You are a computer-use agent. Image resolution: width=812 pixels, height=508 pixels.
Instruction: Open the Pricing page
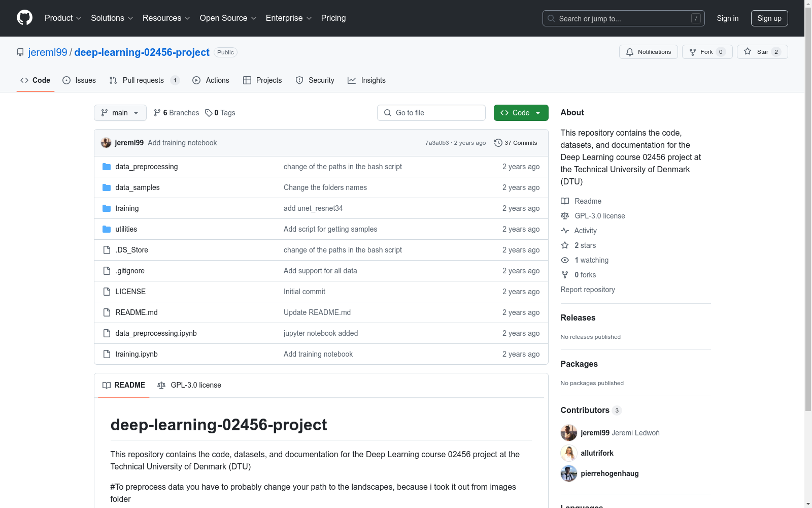333,18
